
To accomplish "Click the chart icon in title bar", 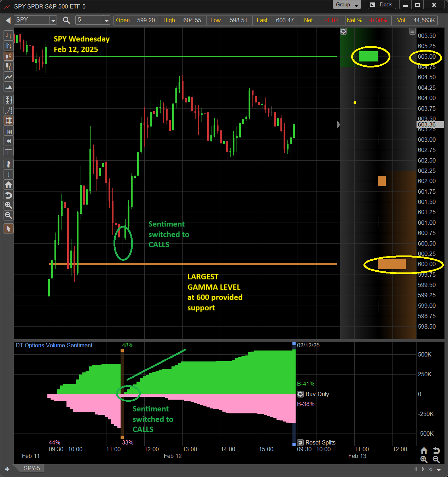I will tap(7, 6).
